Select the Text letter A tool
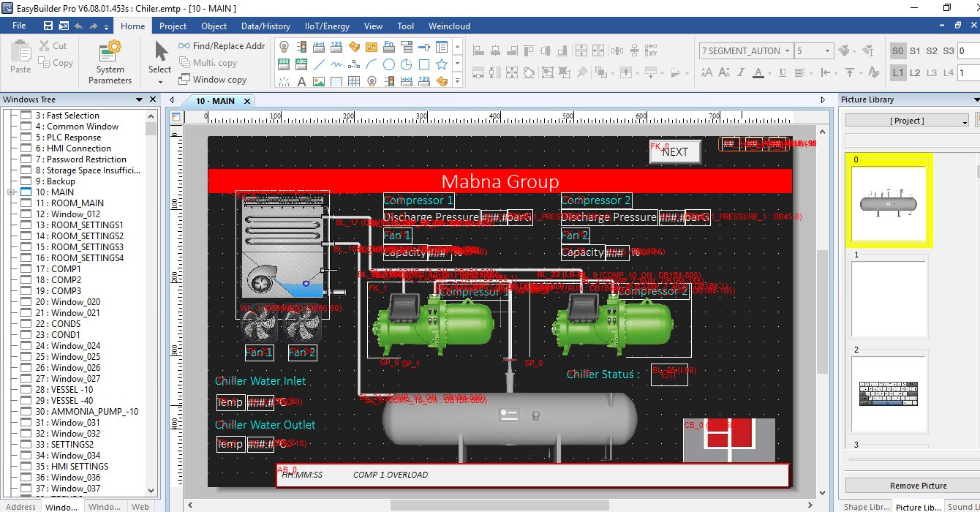 pos(301,80)
